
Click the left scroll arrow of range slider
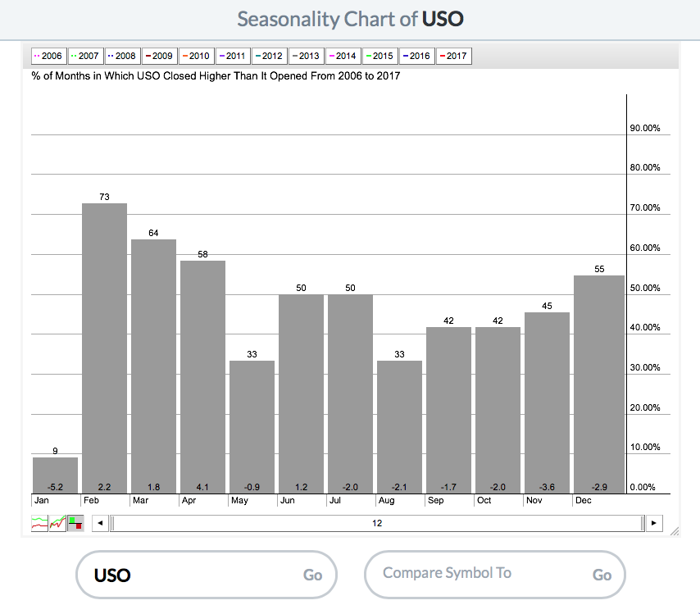coord(99,523)
